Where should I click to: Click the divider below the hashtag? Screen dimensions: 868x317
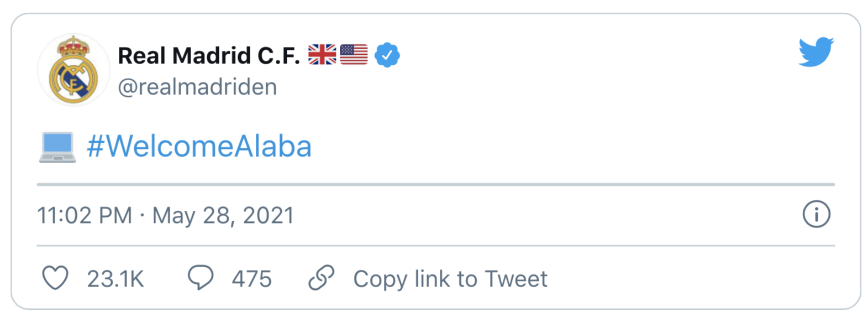coord(436,184)
